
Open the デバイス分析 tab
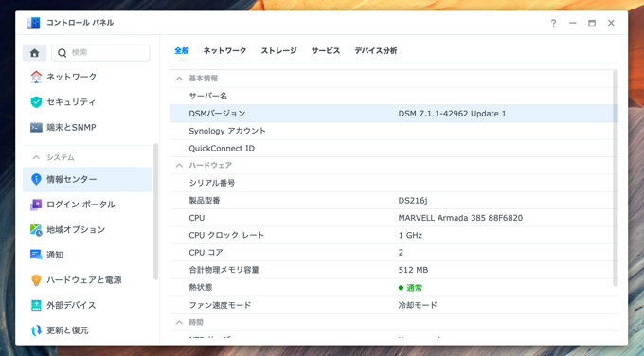376,50
